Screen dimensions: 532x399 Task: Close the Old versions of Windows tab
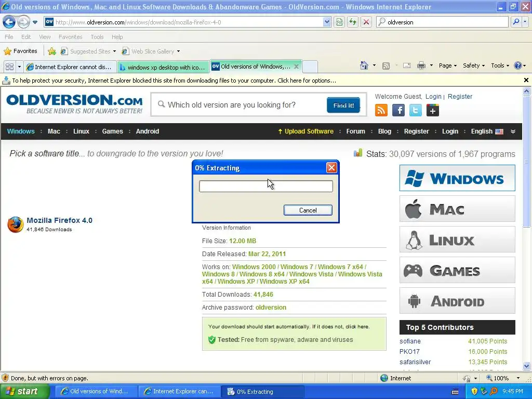[x=296, y=66]
